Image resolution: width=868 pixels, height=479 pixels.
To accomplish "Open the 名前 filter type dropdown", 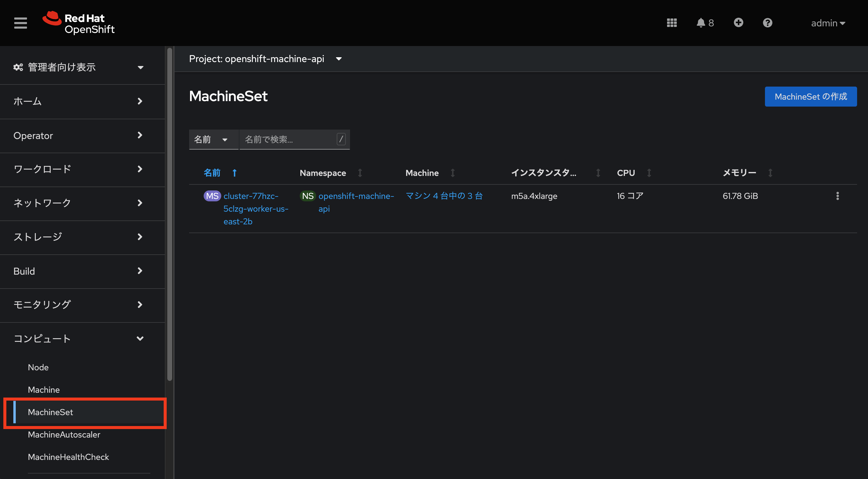I will [214, 139].
